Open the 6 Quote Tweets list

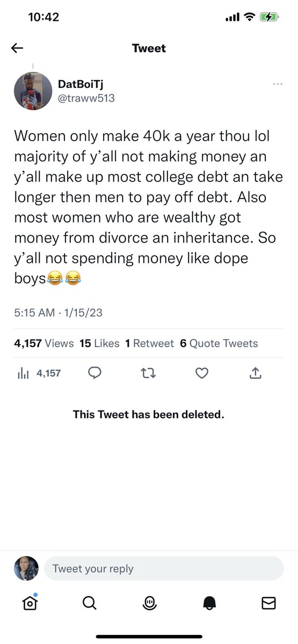tap(219, 343)
